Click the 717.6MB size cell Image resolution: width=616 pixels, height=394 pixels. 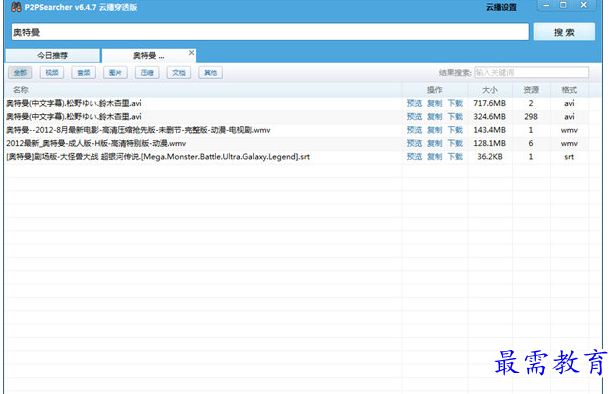(490, 103)
